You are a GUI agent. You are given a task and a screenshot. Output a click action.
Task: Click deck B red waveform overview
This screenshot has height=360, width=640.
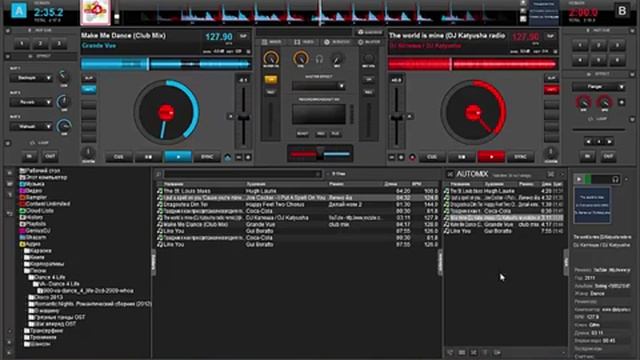pos(473,64)
